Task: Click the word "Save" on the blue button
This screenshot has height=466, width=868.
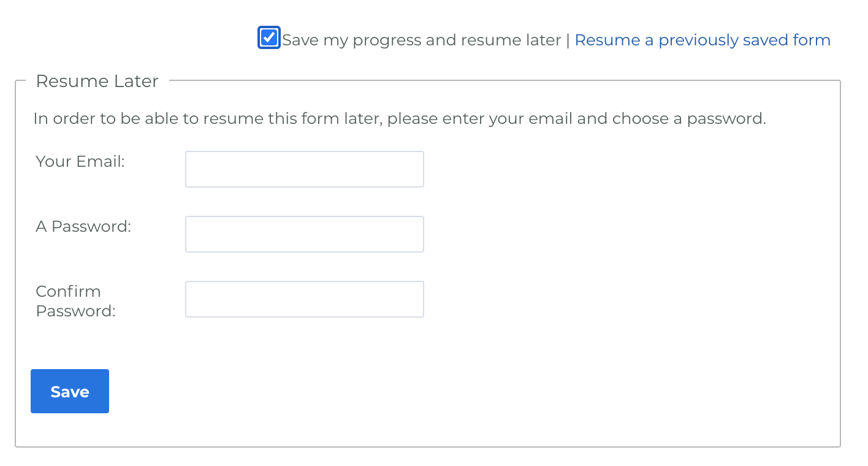Action: [x=70, y=392]
